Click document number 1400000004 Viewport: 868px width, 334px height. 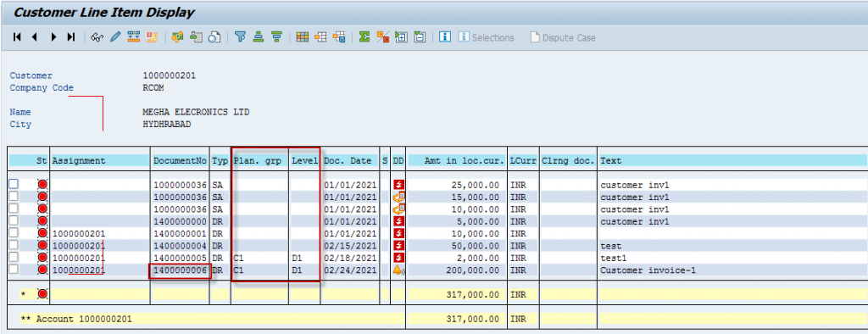[x=180, y=246]
